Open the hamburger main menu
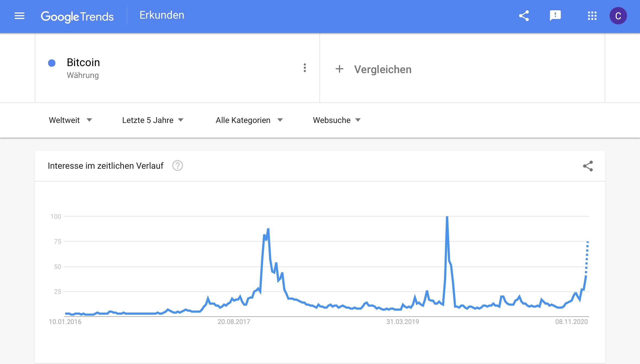 click(x=20, y=16)
